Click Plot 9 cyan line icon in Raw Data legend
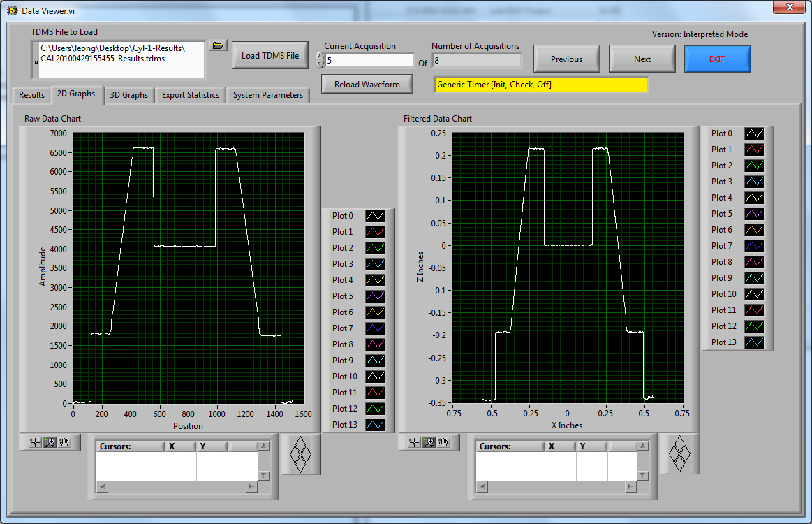This screenshot has width=812, height=524. 375,361
